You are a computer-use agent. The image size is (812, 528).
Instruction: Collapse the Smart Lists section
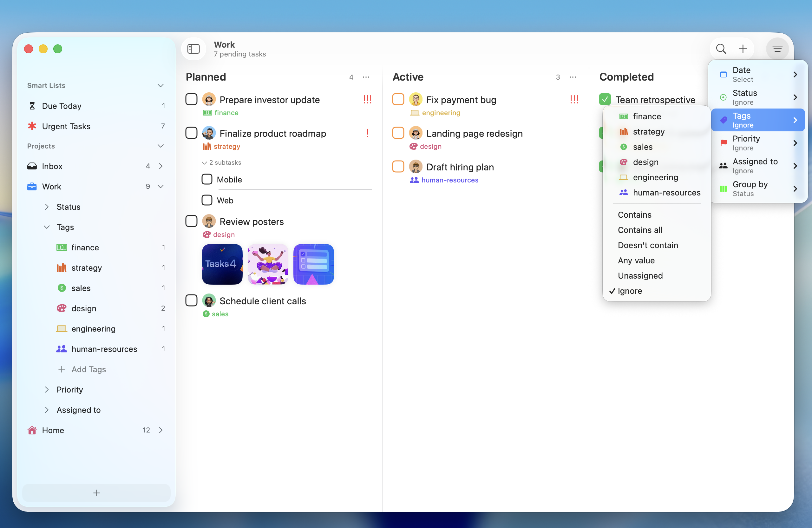coord(160,85)
